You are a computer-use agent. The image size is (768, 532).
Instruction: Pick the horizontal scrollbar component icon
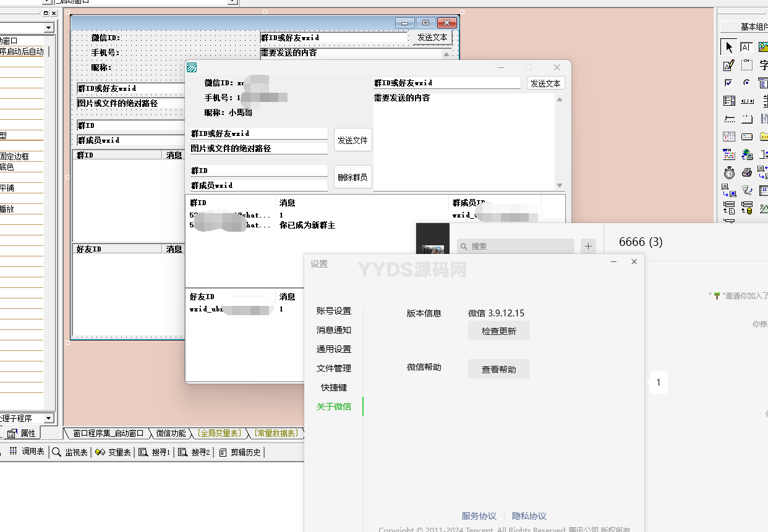[747, 101]
